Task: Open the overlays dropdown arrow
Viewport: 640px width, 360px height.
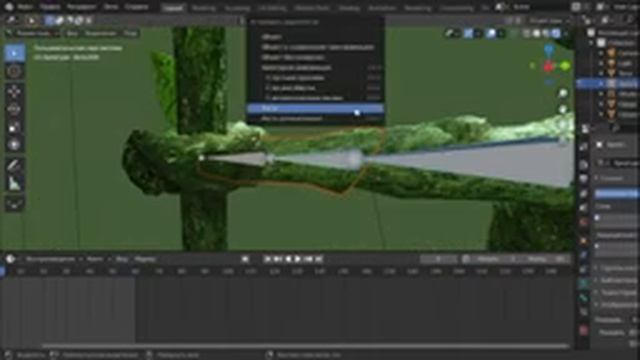Action: click(x=501, y=33)
